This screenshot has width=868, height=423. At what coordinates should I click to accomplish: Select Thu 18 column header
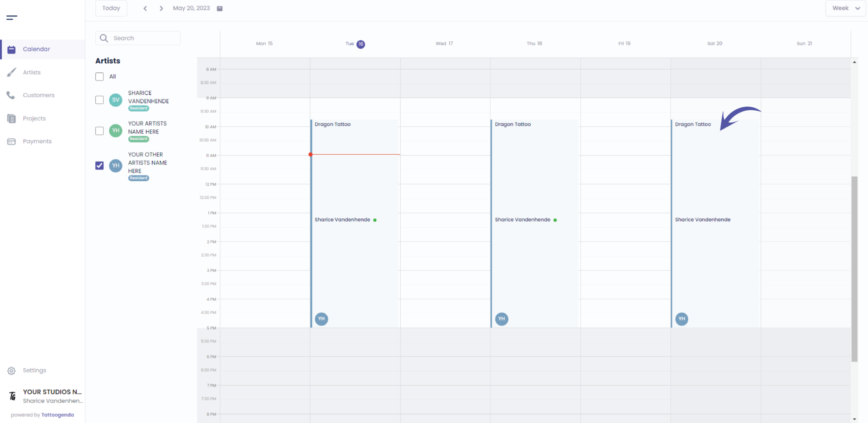534,44
